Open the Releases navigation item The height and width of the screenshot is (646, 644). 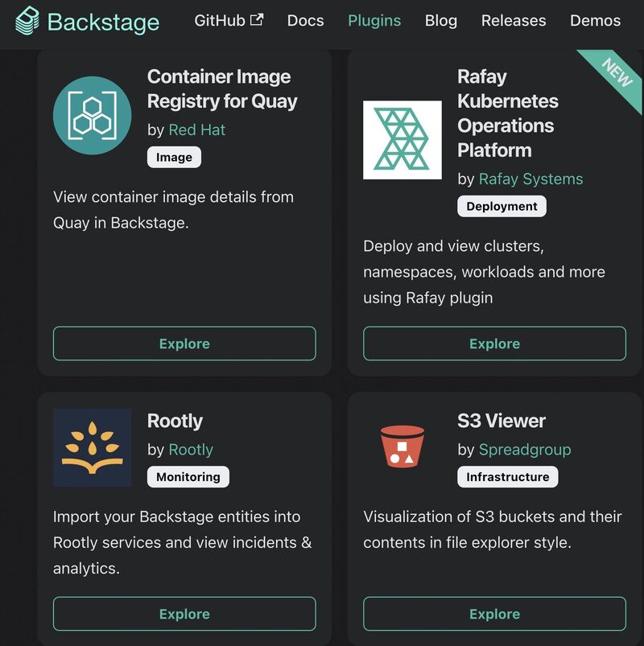[514, 21]
